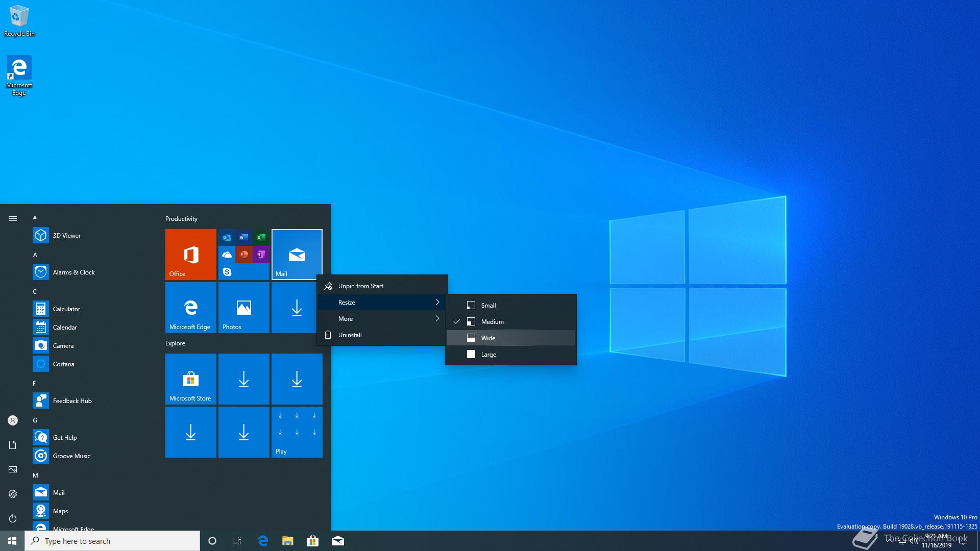Image resolution: width=980 pixels, height=551 pixels.
Task: Open Groove Music app
Action: [71, 456]
